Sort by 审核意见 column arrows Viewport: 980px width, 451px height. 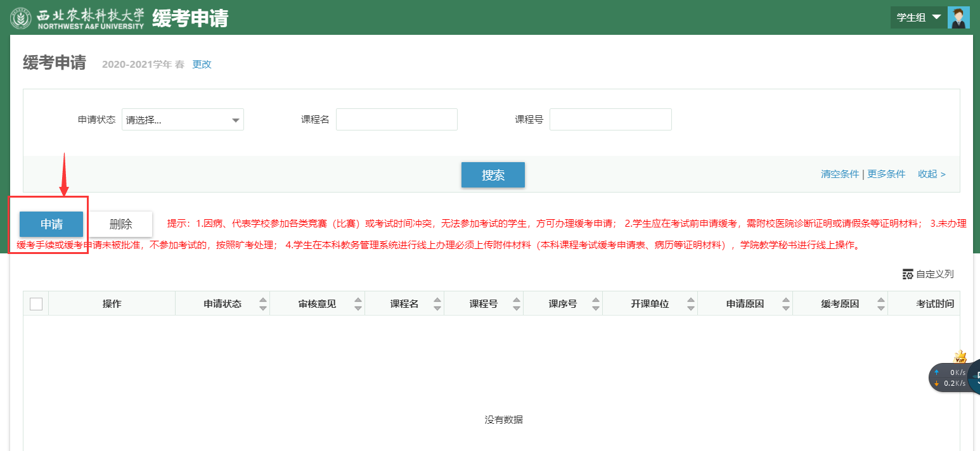coord(358,304)
